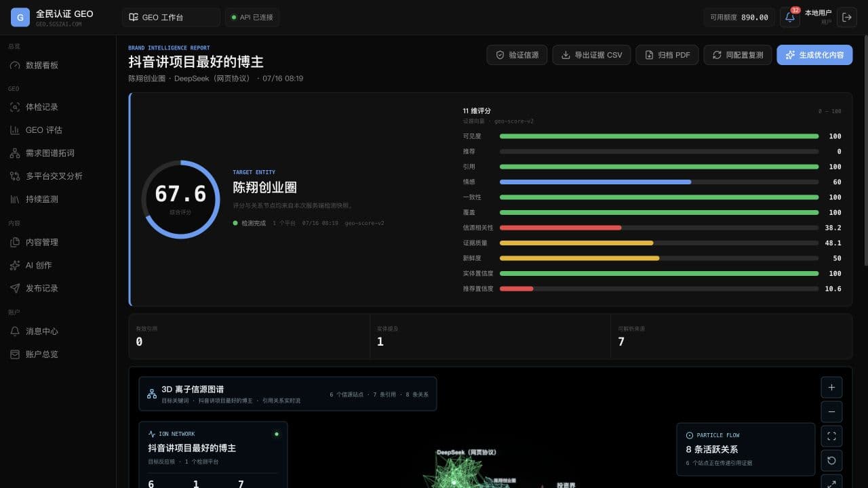Click the 11 维评分 heading
Image resolution: width=868 pixels, height=488 pixels.
tap(477, 110)
